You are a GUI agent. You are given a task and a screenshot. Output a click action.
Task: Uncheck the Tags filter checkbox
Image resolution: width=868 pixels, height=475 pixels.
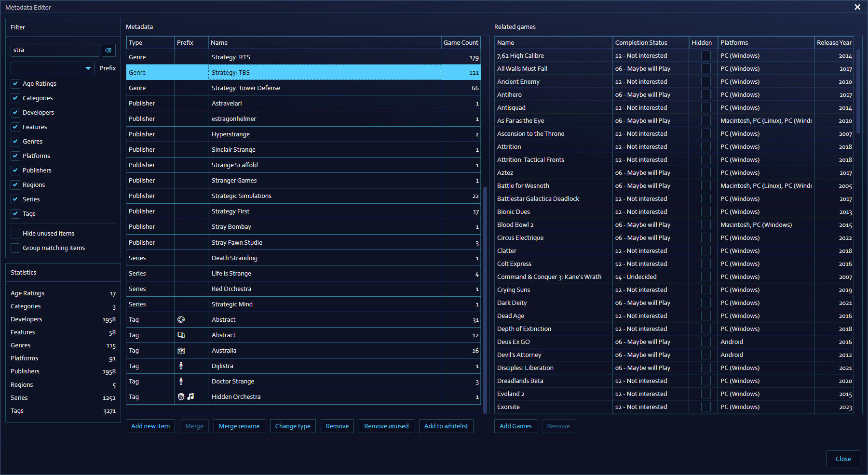(x=15, y=214)
